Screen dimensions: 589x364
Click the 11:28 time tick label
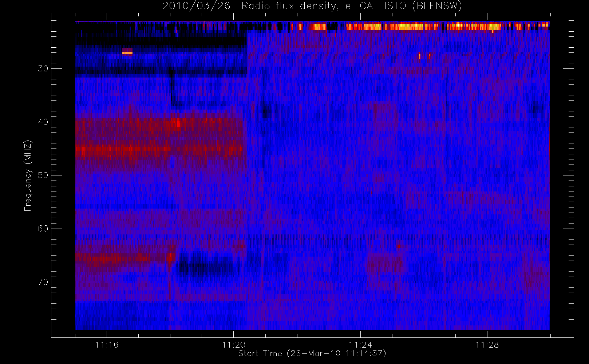click(487, 345)
